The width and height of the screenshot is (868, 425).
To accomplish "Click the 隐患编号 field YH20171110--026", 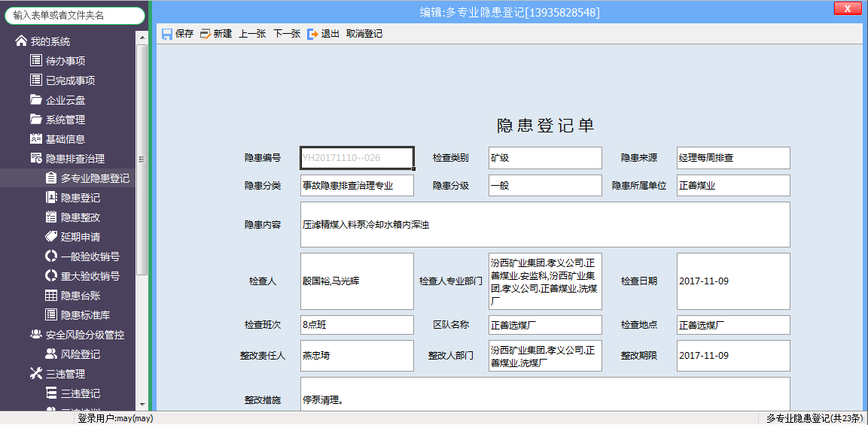I will pos(357,158).
